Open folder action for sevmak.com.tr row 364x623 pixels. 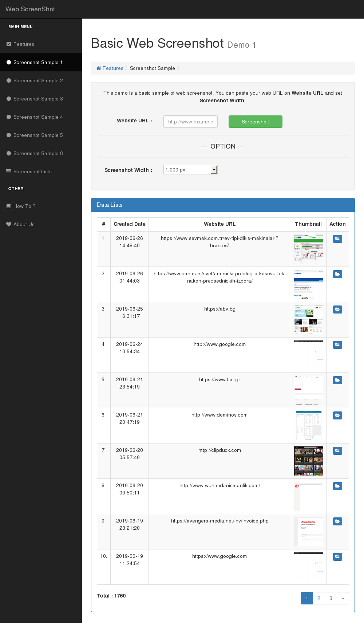point(337,239)
